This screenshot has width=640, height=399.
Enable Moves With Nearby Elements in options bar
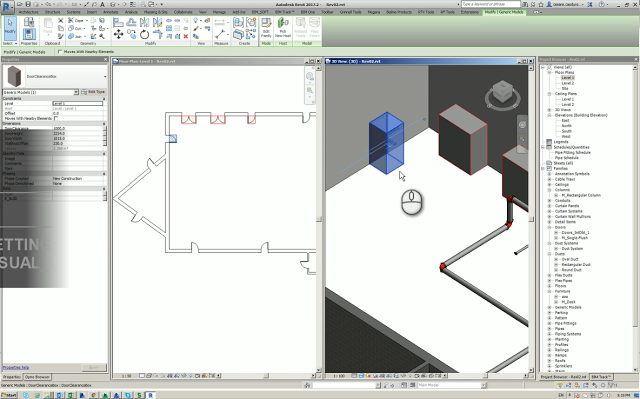pos(60,52)
